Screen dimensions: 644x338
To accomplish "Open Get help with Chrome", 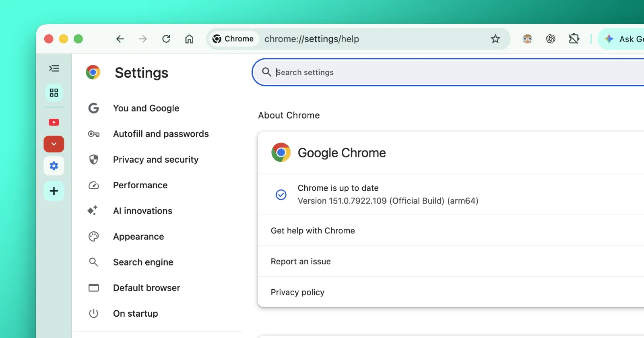I will tap(451, 231).
